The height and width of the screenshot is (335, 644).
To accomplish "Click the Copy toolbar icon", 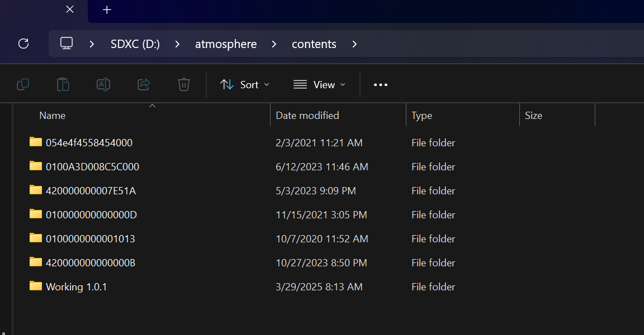I will tap(23, 84).
